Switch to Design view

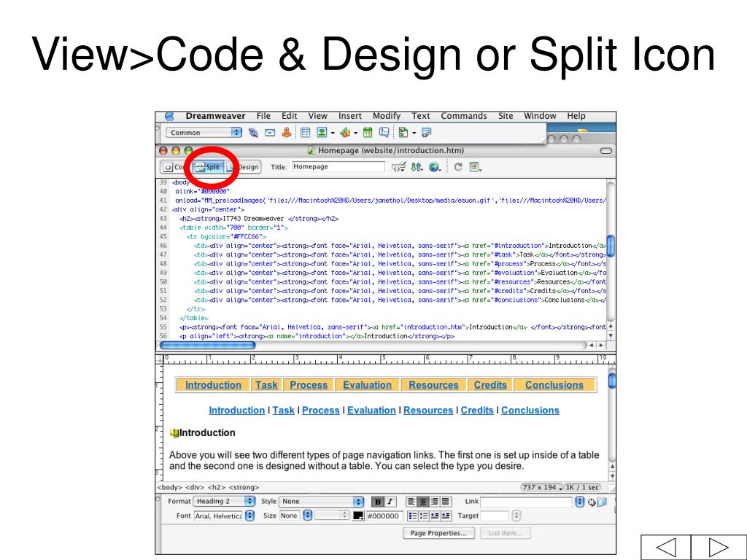[x=243, y=167]
